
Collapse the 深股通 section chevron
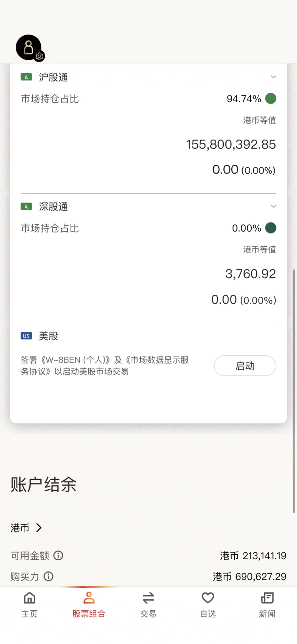point(273,206)
